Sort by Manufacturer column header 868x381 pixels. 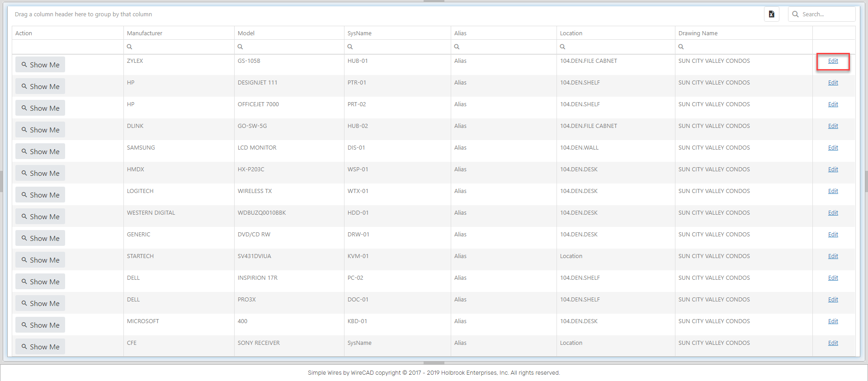click(x=179, y=33)
